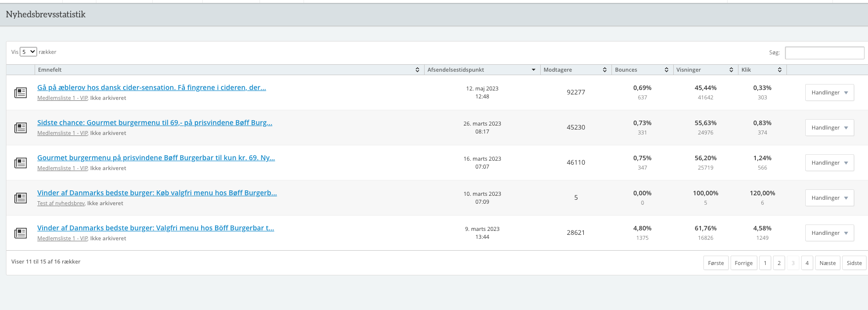The height and width of the screenshot is (310, 868).
Task: Toggle Afsendelsestidspunkt sort order
Action: (533, 70)
